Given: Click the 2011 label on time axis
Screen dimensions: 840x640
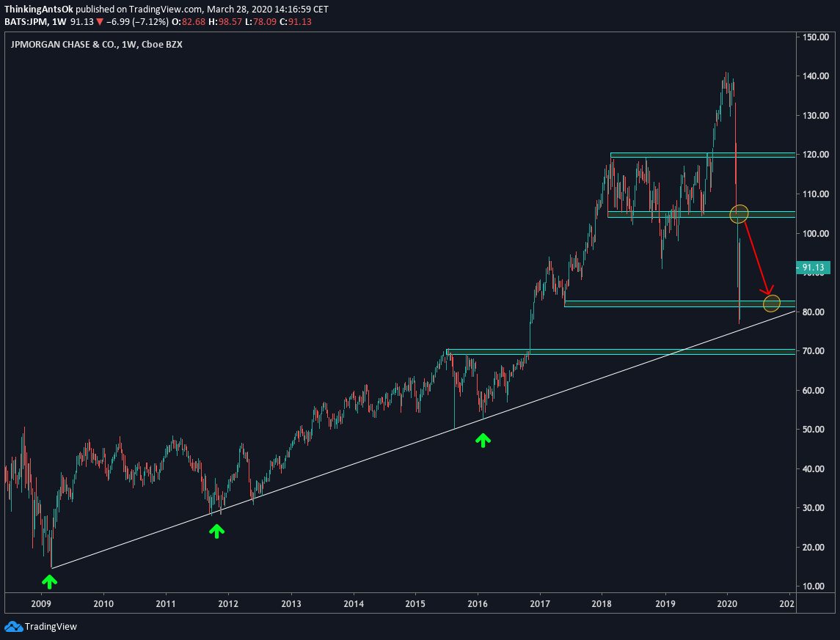Looking at the screenshot, I should point(166,604).
